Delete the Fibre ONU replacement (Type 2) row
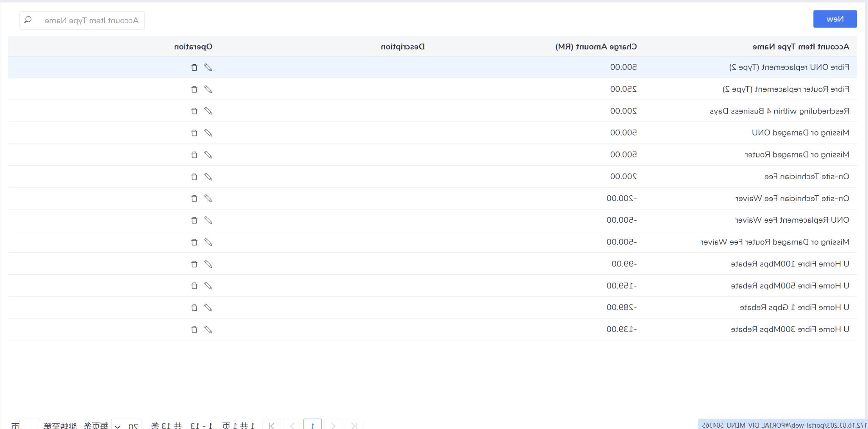The width and height of the screenshot is (868, 429). (x=194, y=67)
